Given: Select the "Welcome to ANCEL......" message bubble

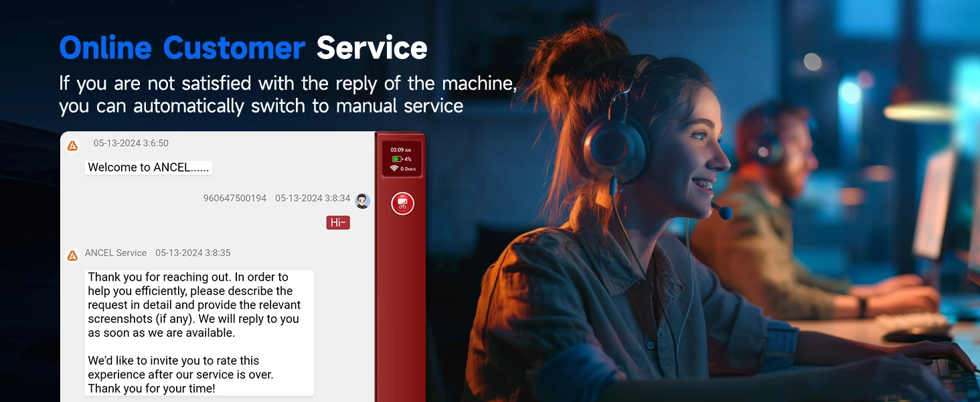Looking at the screenshot, I should coord(149,167).
